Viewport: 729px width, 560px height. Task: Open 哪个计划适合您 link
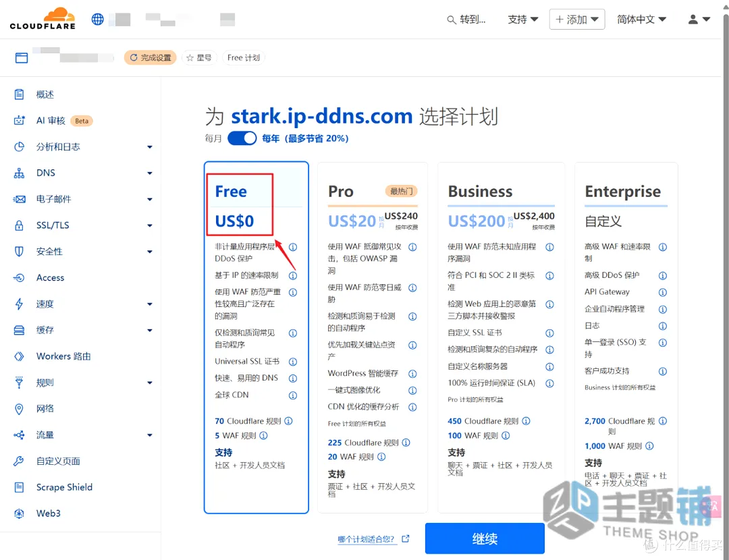(373, 539)
